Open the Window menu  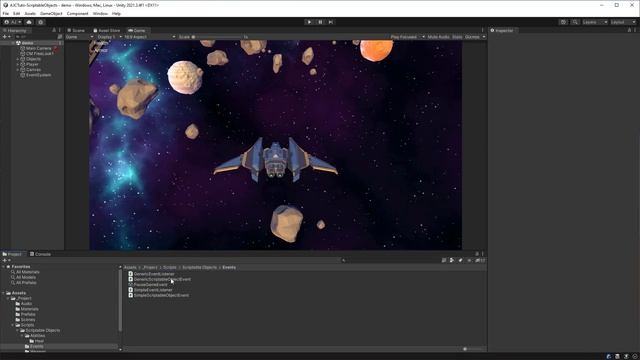(100, 13)
